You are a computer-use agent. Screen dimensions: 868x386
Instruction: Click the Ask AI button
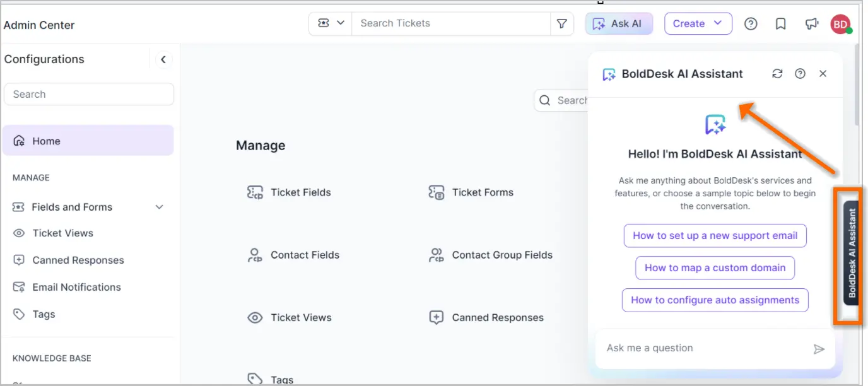pos(619,23)
